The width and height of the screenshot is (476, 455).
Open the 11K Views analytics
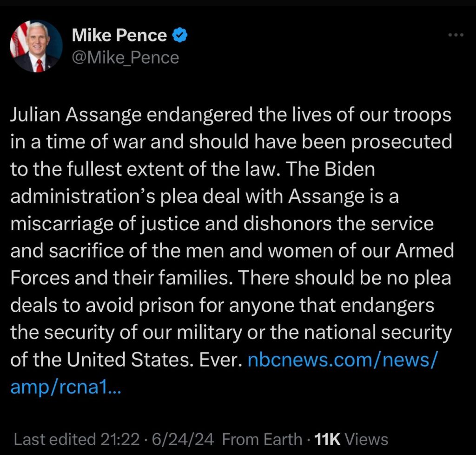(351, 439)
